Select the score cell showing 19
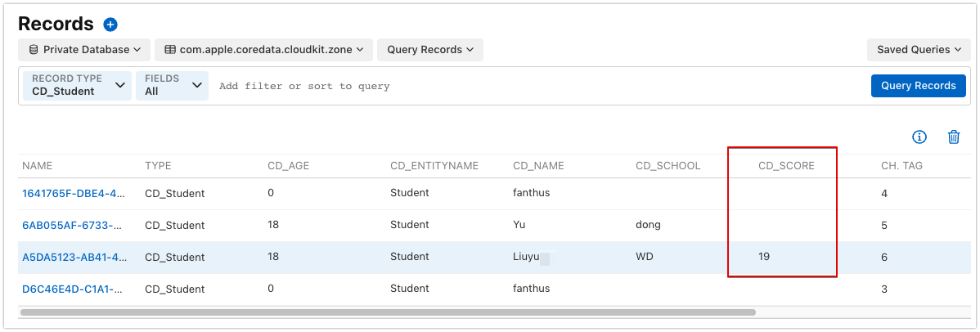The height and width of the screenshot is (332, 980). [764, 257]
